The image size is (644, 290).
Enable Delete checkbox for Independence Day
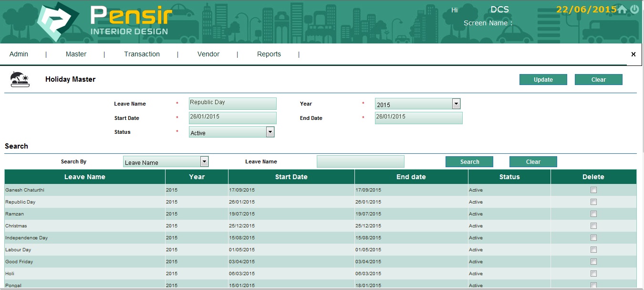point(593,238)
